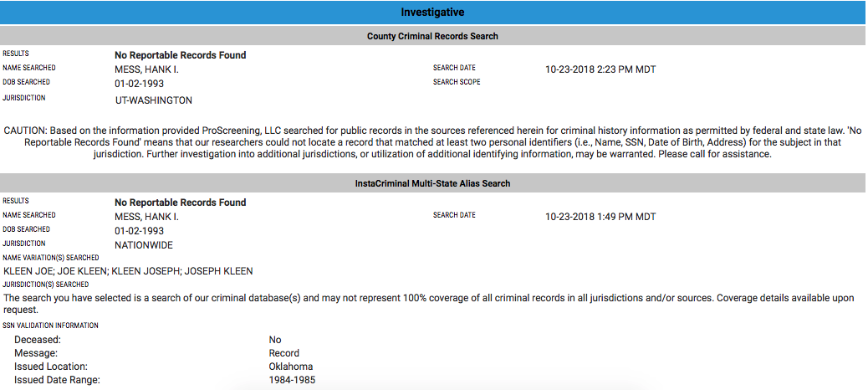The width and height of the screenshot is (868, 390).
Task: Select the NATIONWIDE jurisdiction value
Action: (144, 245)
